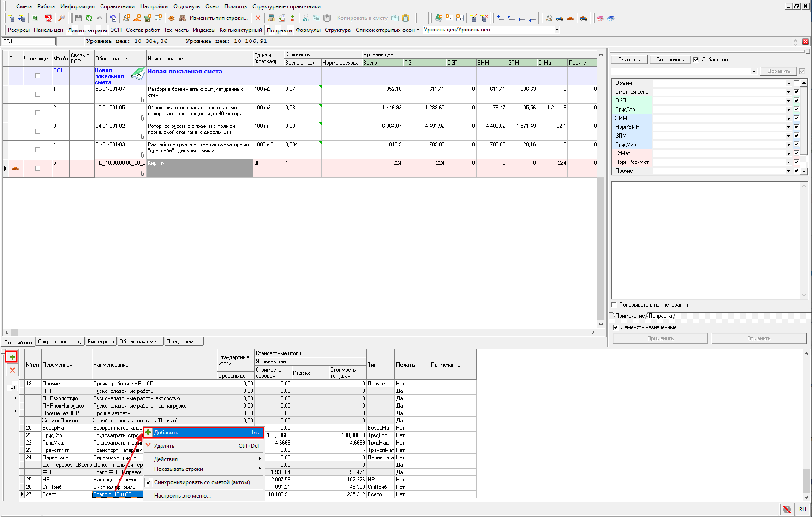Click red X delete icon in totals panel

coord(12,370)
